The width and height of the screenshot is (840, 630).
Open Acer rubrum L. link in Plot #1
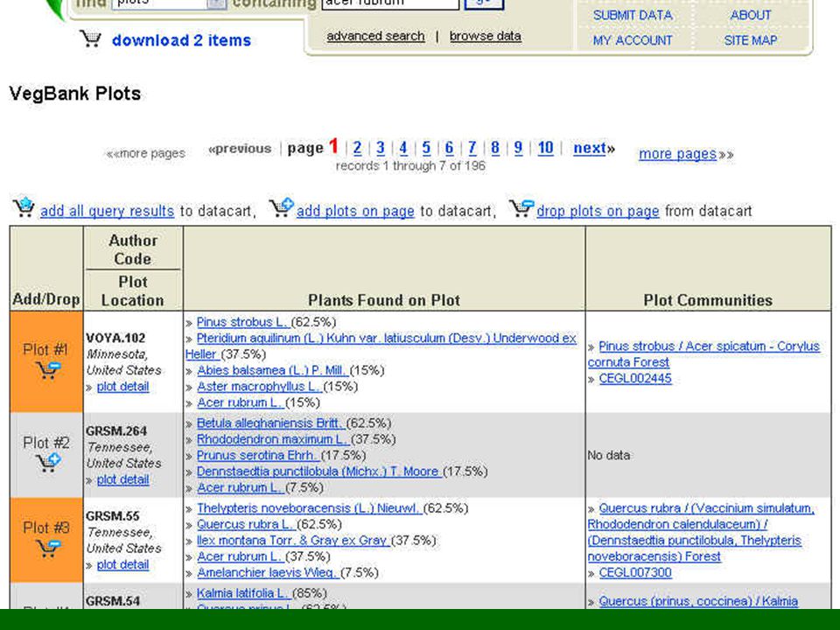tap(240, 402)
